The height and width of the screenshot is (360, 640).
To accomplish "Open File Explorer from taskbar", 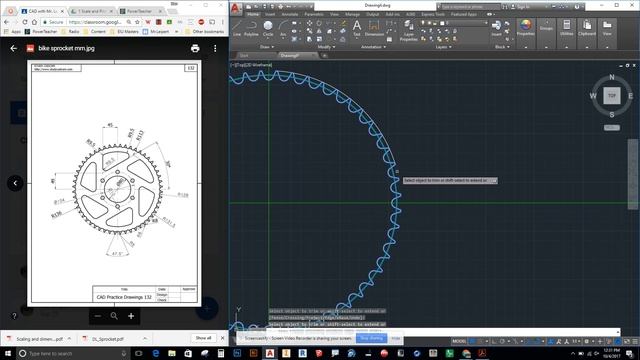I will coord(172,353).
